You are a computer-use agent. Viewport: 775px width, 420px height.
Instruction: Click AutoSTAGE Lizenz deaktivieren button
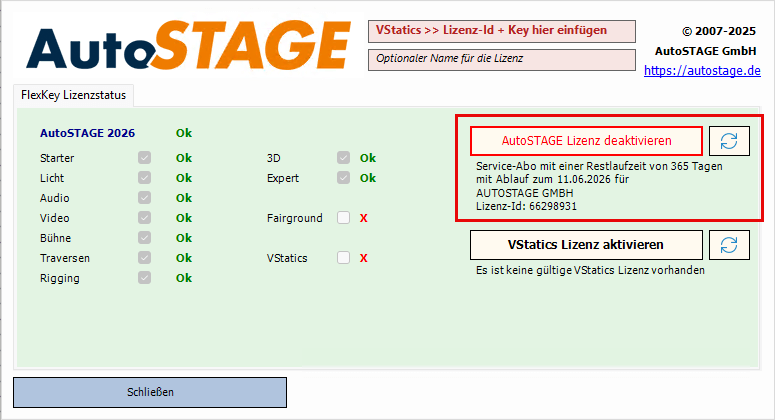pos(586,141)
